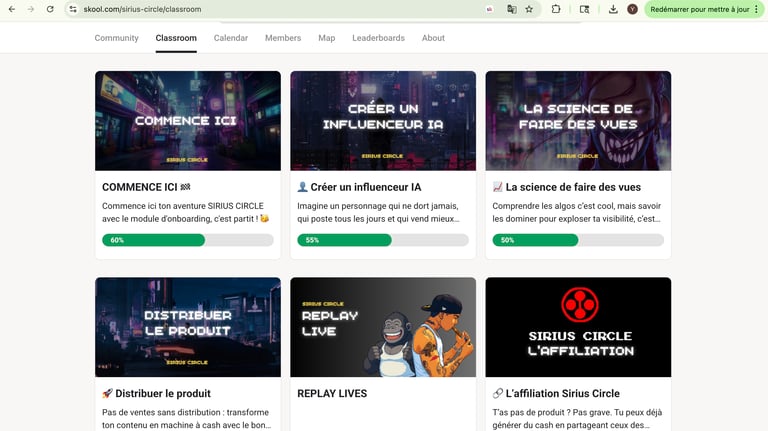Select the Classroom tab

[x=176, y=38]
